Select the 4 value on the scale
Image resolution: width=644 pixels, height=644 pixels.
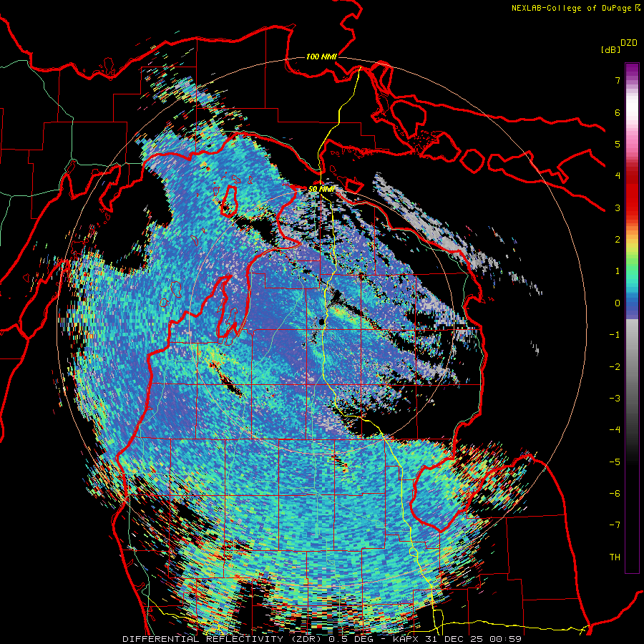click(618, 176)
